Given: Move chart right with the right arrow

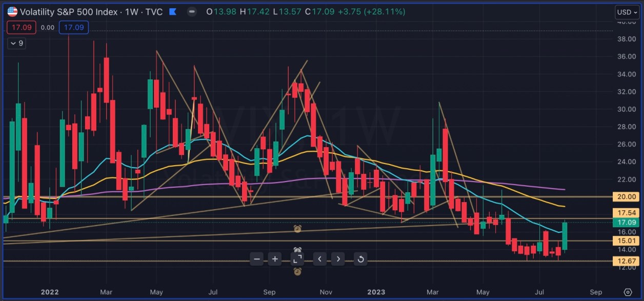Looking at the screenshot, I should pos(338,259).
